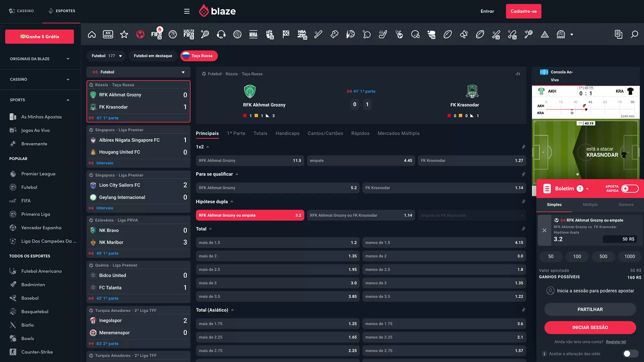Choose the 500 quick stake amount
This screenshot has height=362, width=644.
coord(603,256)
